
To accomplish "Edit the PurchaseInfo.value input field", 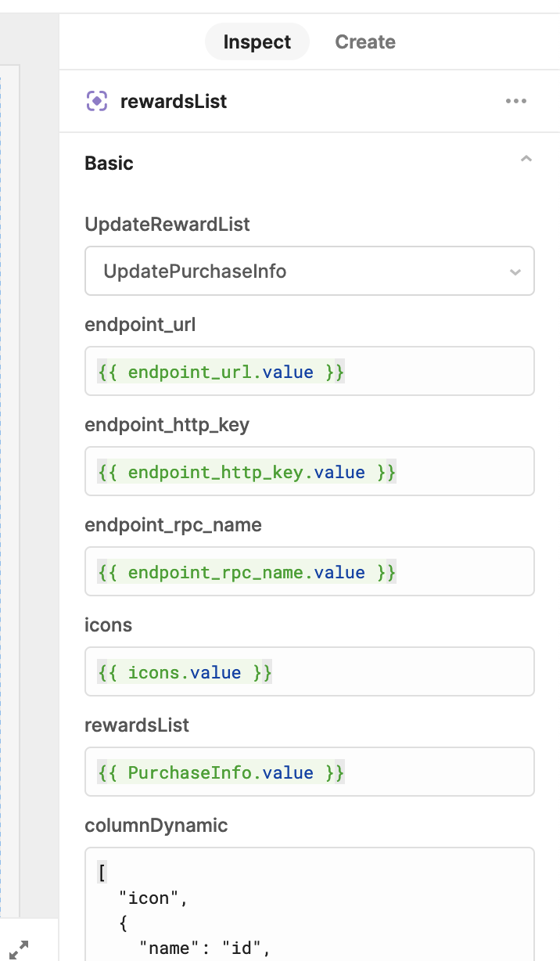I will pos(310,772).
